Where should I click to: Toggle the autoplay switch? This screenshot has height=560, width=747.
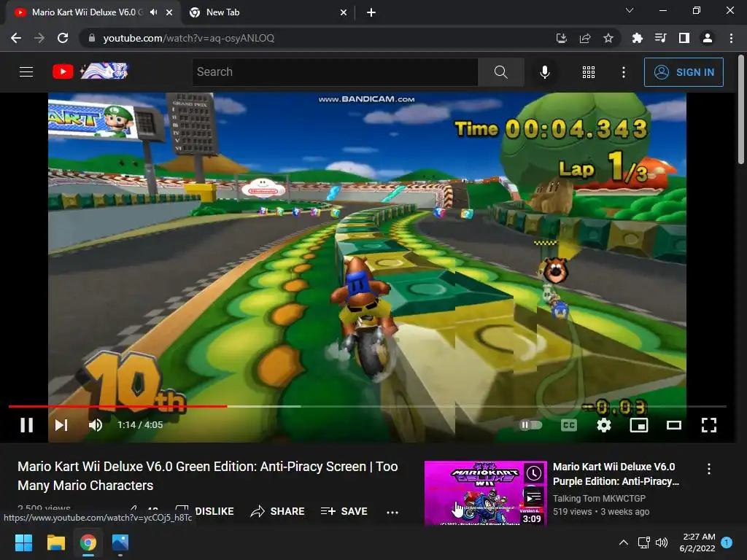pyautogui.click(x=531, y=425)
